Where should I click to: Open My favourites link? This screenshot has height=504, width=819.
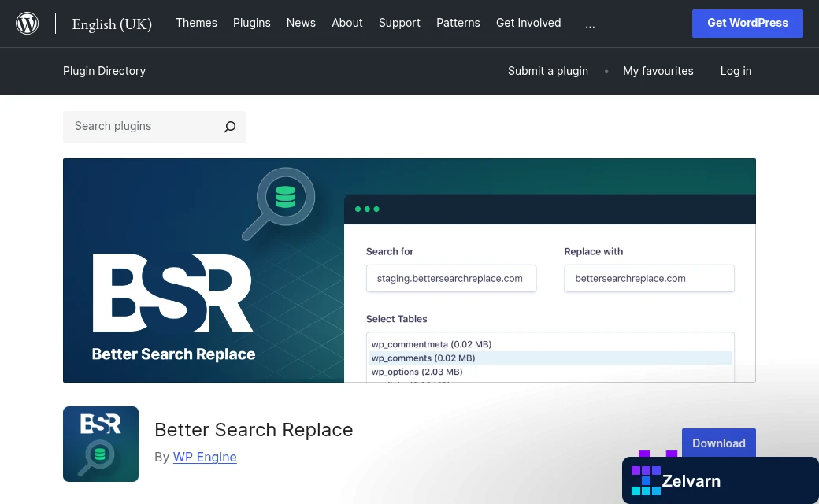tap(658, 71)
